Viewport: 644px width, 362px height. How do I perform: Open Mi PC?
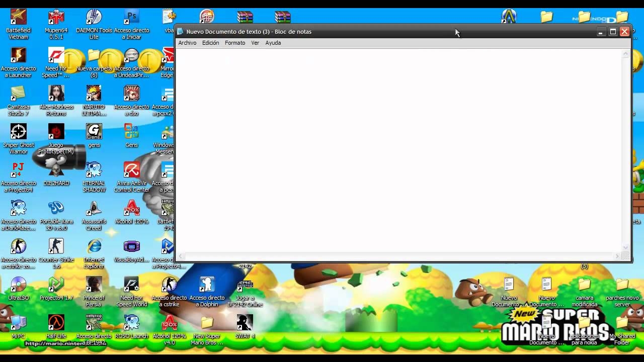(19, 322)
